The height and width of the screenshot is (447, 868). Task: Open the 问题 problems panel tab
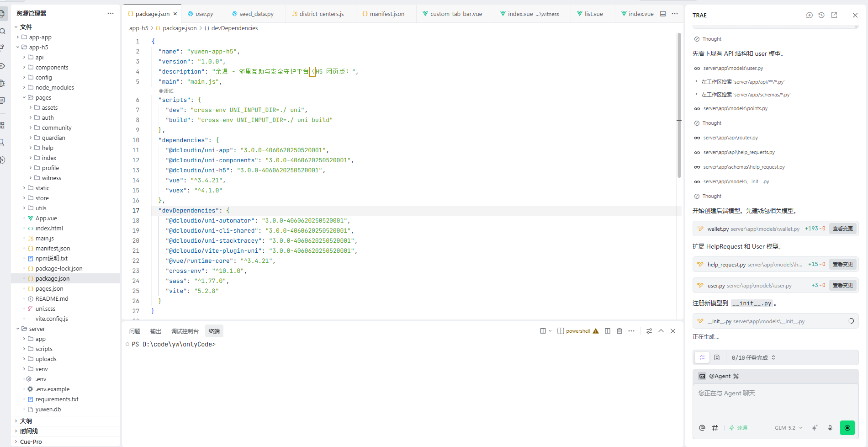(x=135, y=331)
